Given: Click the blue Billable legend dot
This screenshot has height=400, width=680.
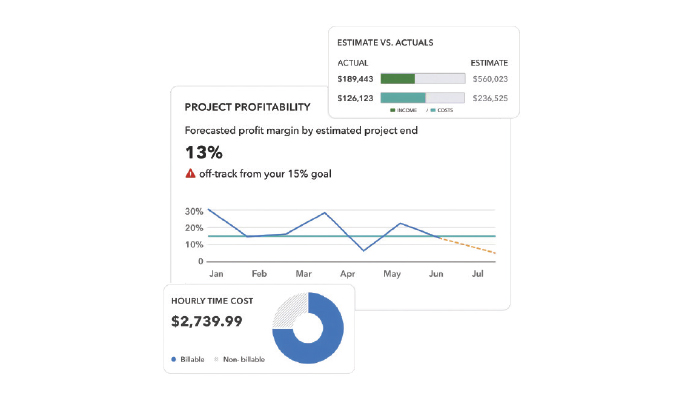Looking at the screenshot, I should tap(176, 358).
